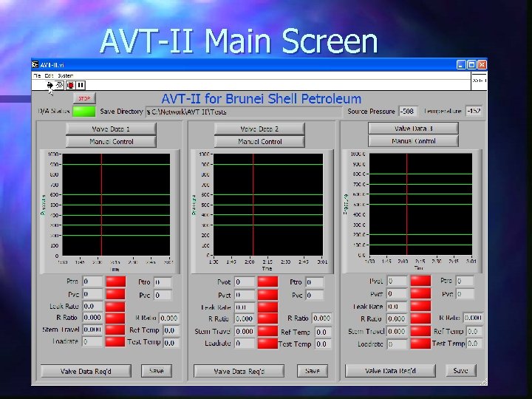Viewport: 532px width, 399px height.
Task: Click the Valve Data 2 pressure graph
Action: coord(268,205)
